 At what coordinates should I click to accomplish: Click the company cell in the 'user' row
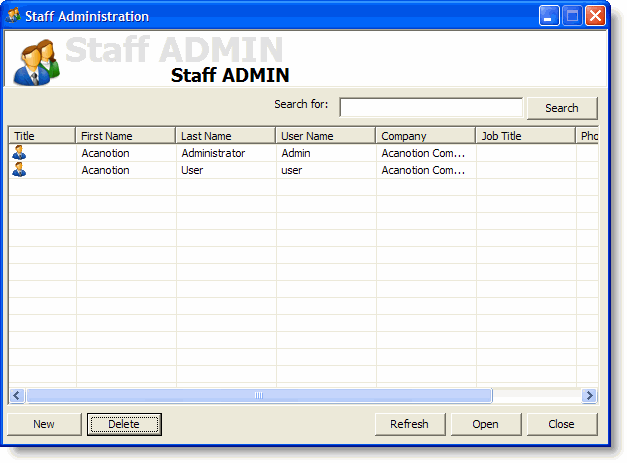pos(426,170)
